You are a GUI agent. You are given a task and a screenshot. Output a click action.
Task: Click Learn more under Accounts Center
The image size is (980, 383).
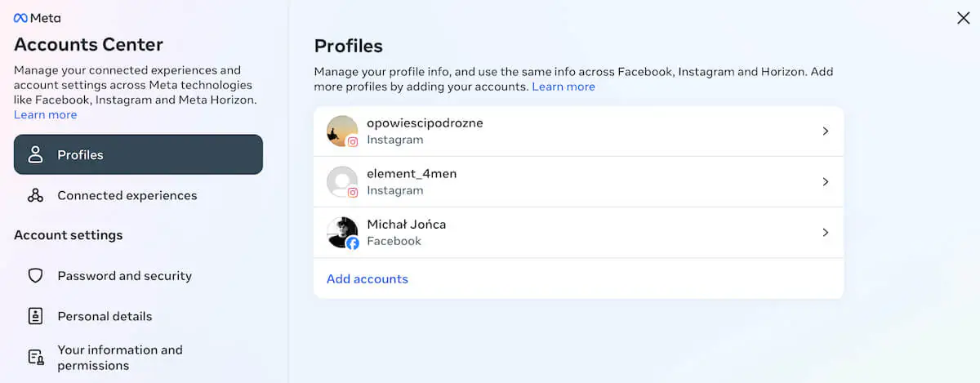pyautogui.click(x=46, y=115)
